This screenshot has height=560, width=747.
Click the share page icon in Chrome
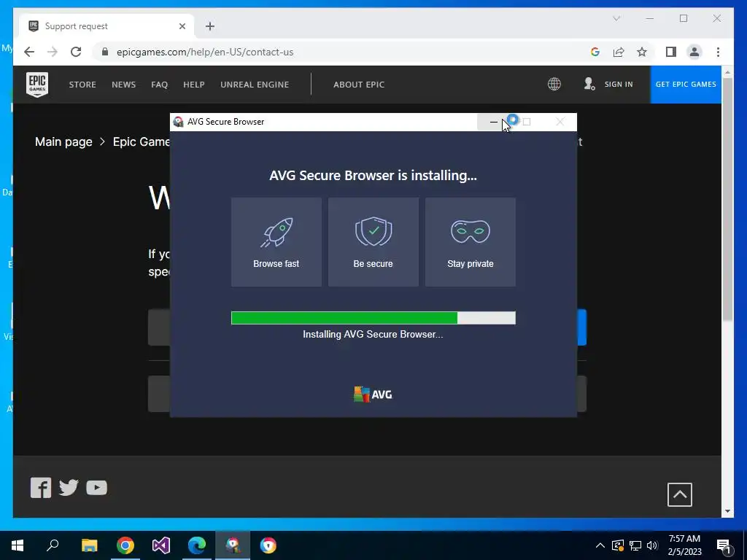[x=619, y=52]
